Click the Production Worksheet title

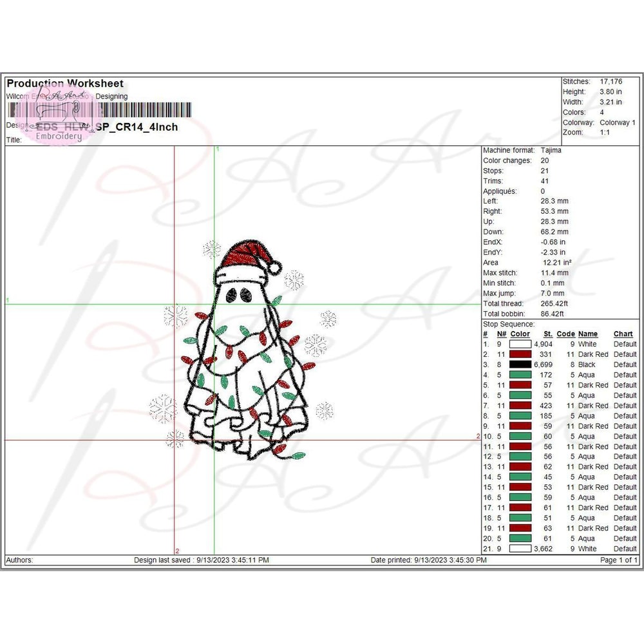tap(65, 84)
